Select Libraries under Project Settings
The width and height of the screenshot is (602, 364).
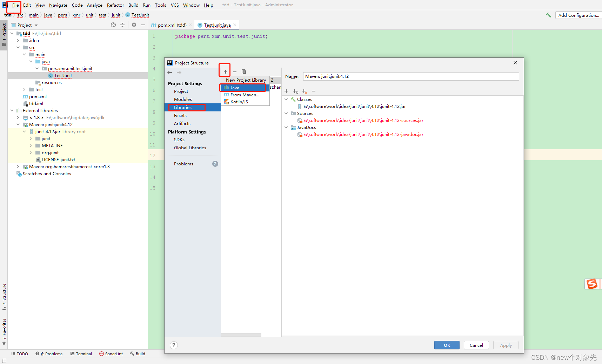[193, 108]
